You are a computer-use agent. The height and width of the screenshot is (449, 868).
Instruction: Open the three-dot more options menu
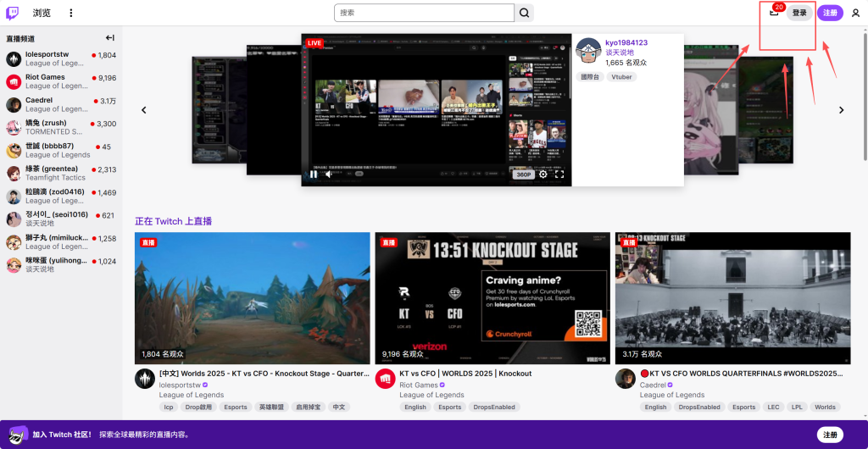click(71, 13)
